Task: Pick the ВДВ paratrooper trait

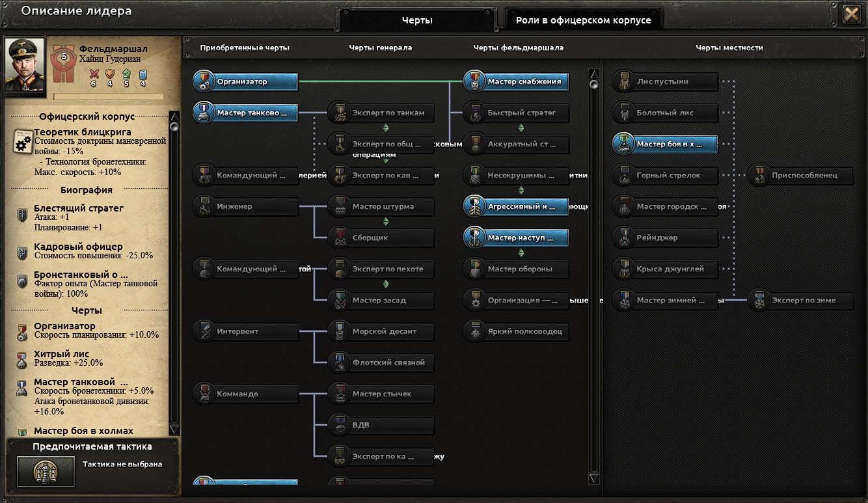Action: click(x=381, y=425)
